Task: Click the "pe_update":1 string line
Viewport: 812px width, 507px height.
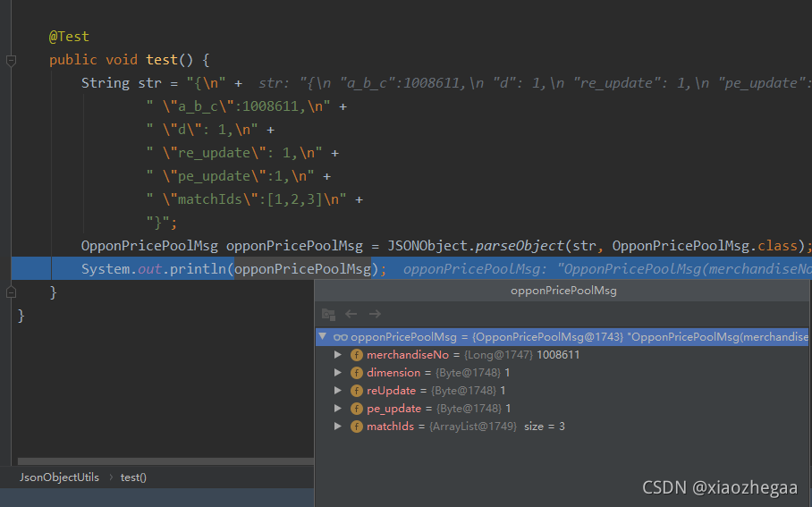Action: [238, 176]
